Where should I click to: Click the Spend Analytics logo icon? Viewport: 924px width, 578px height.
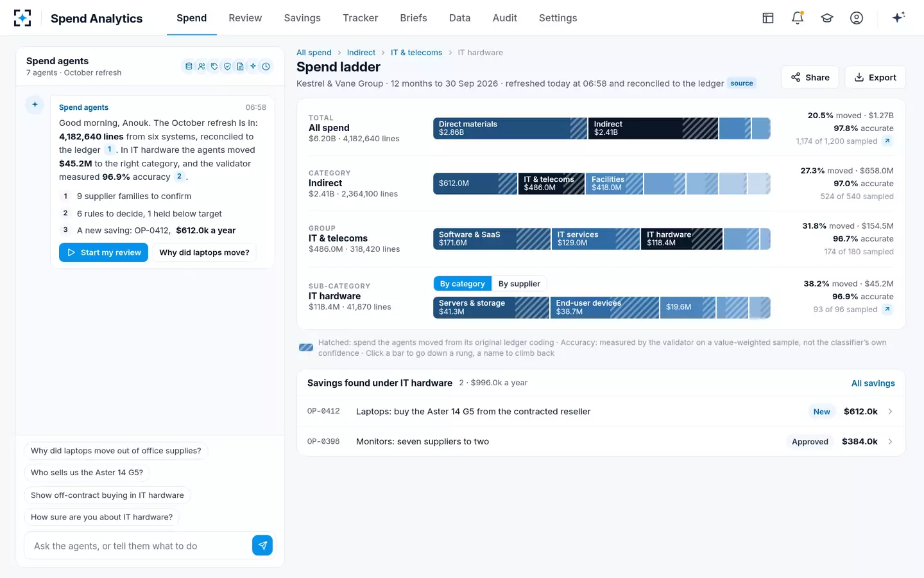coord(22,18)
